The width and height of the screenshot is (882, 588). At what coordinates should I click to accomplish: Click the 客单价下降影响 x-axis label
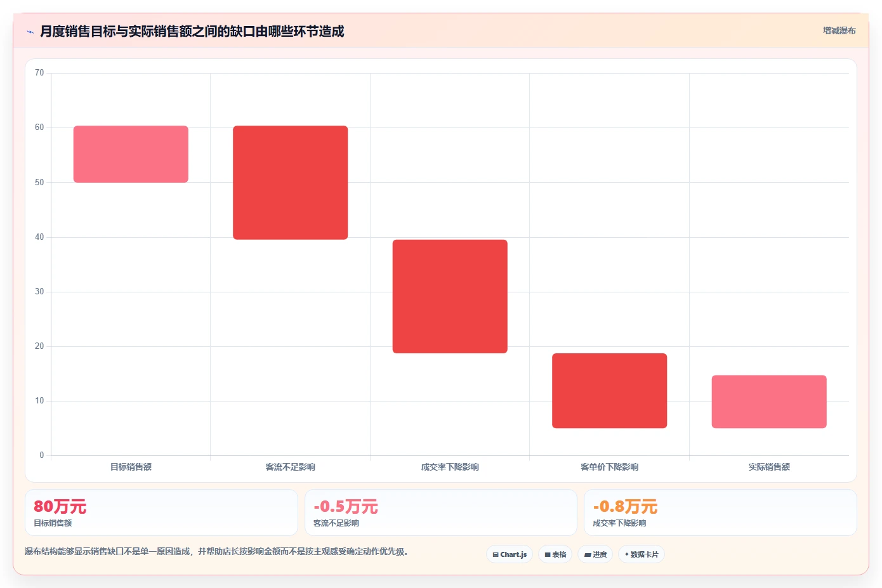coord(609,467)
